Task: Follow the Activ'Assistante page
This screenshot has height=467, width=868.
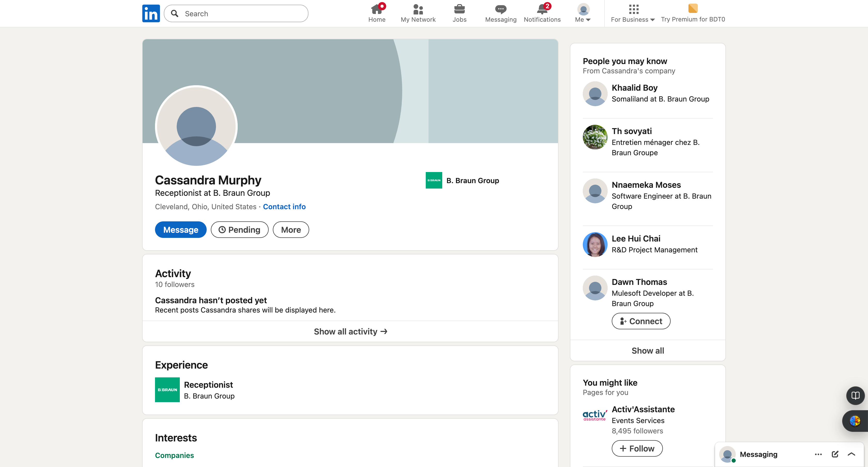Action: pyautogui.click(x=637, y=448)
